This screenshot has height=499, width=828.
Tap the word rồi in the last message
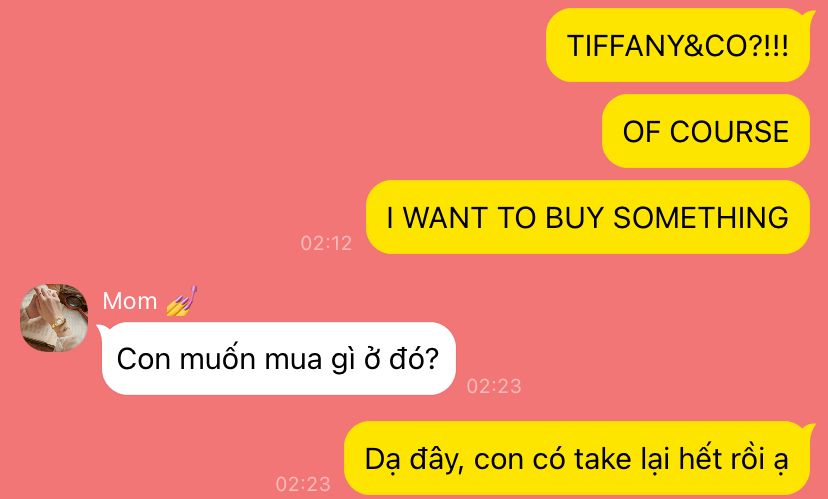tap(748, 458)
